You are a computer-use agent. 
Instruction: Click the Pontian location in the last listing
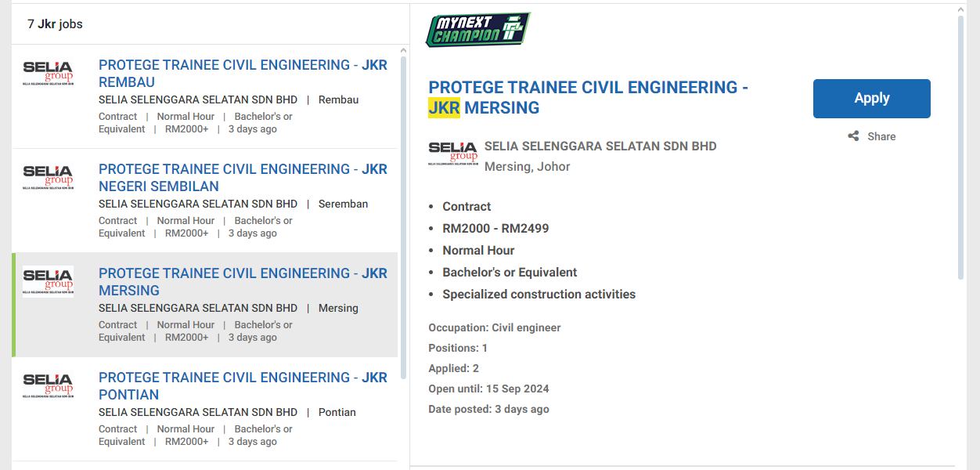pyautogui.click(x=337, y=412)
